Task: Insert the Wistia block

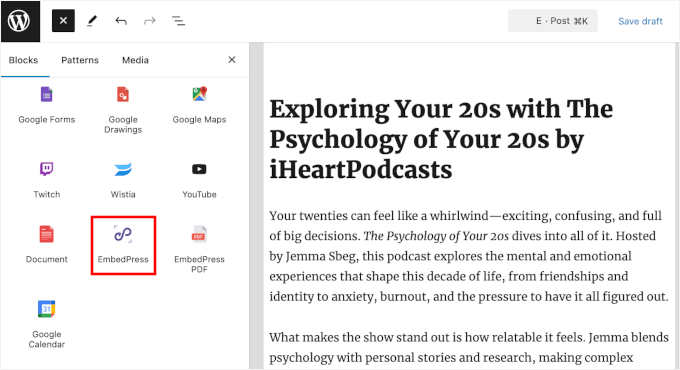Action: point(123,180)
